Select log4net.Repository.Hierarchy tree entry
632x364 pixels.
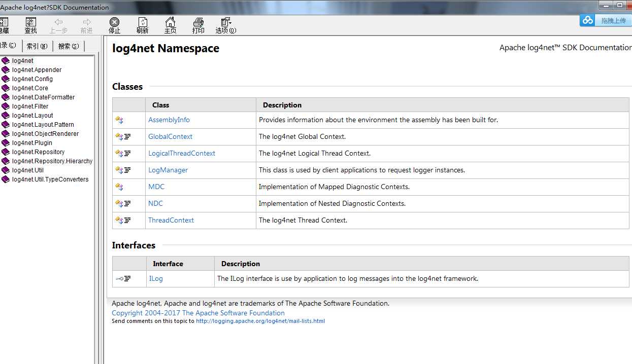click(x=52, y=161)
